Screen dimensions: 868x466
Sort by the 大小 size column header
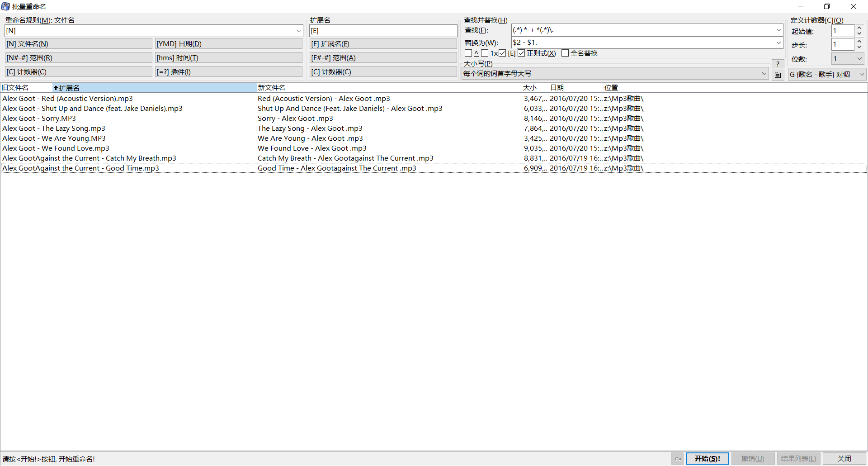click(535, 88)
